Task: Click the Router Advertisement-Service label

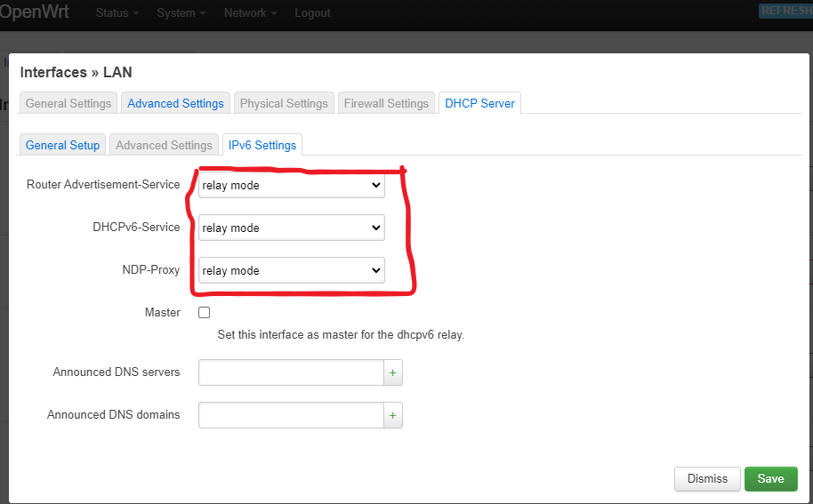Action: tap(103, 184)
